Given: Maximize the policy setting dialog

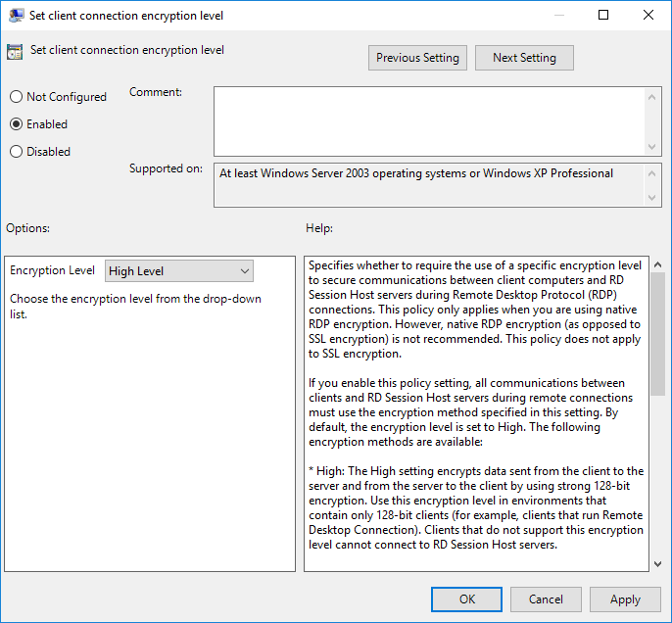Looking at the screenshot, I should 603,16.
